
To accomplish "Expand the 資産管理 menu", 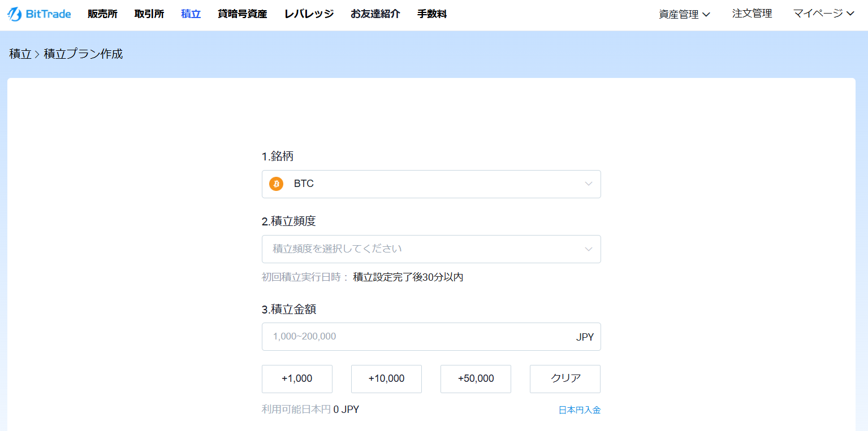I will (684, 14).
